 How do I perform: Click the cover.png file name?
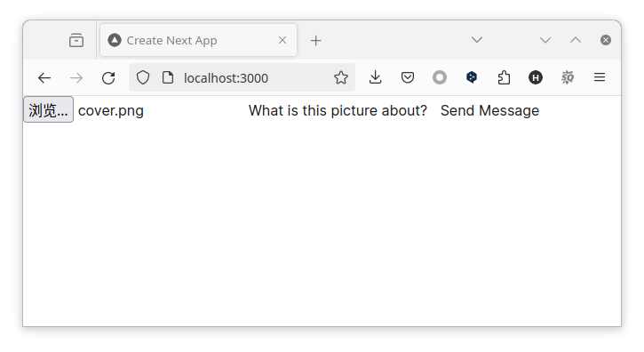tap(111, 110)
